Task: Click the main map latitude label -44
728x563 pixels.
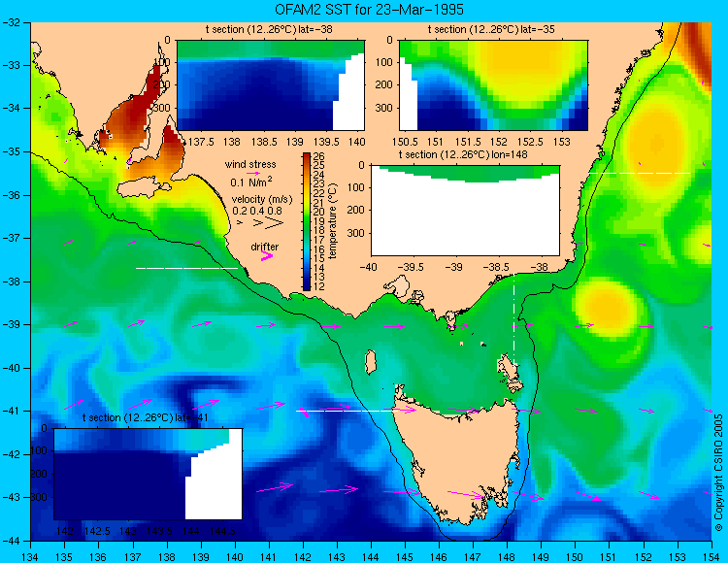Action: 11,541
